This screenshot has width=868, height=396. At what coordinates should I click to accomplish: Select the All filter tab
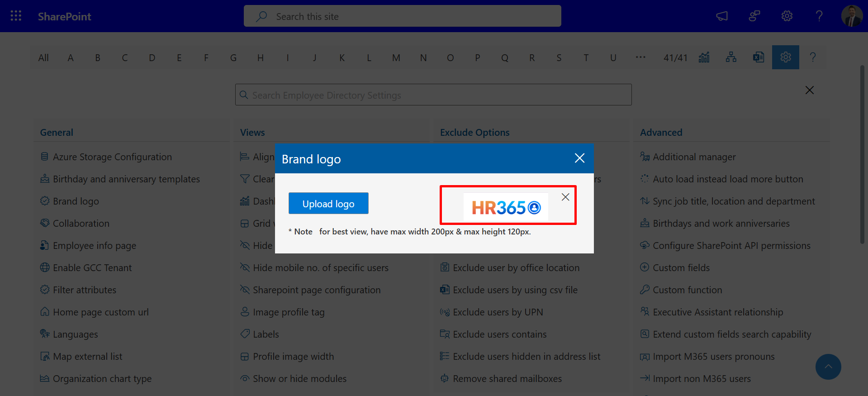pos(43,58)
